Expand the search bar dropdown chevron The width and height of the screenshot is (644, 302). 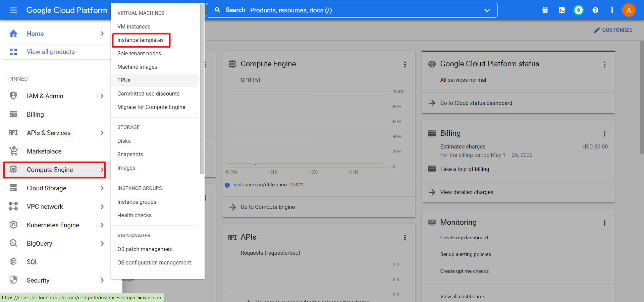487,10
